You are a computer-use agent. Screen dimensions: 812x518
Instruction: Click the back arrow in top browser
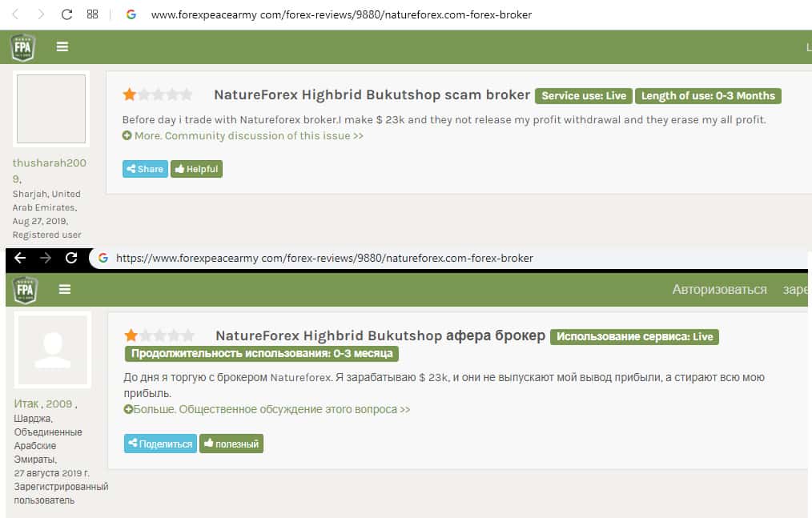point(15,14)
